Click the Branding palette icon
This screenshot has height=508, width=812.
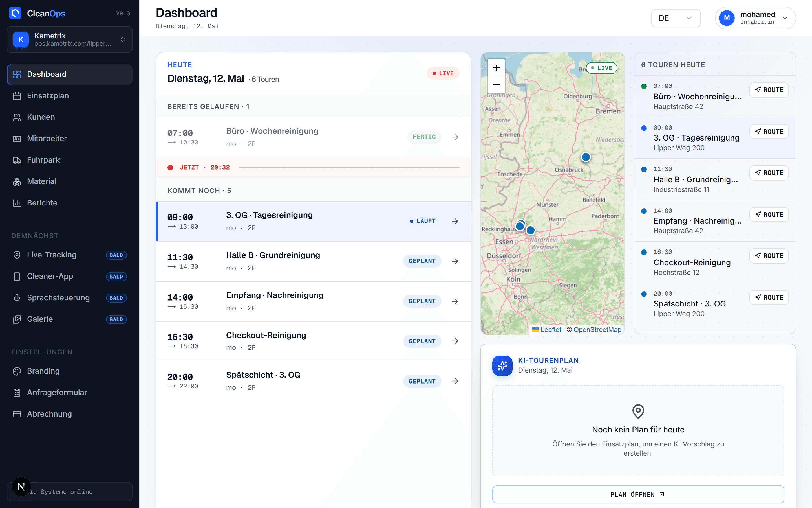click(17, 371)
